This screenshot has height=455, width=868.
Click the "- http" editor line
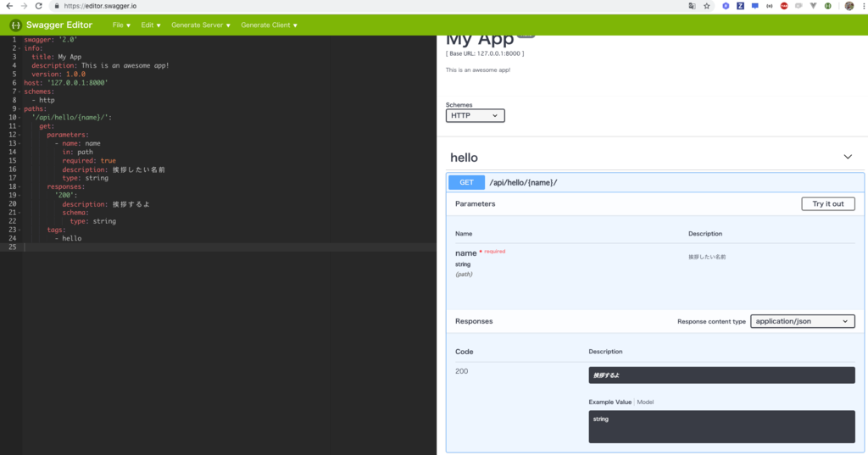[x=43, y=100]
